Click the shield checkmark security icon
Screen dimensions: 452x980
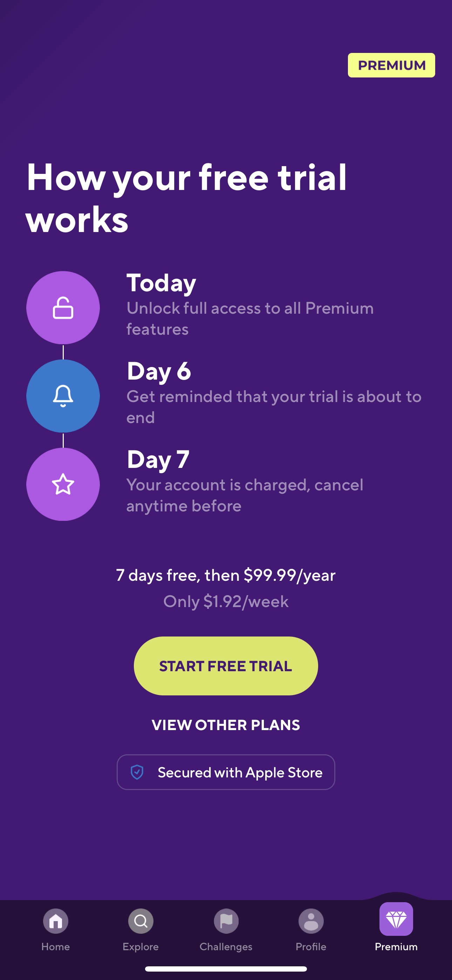137,772
